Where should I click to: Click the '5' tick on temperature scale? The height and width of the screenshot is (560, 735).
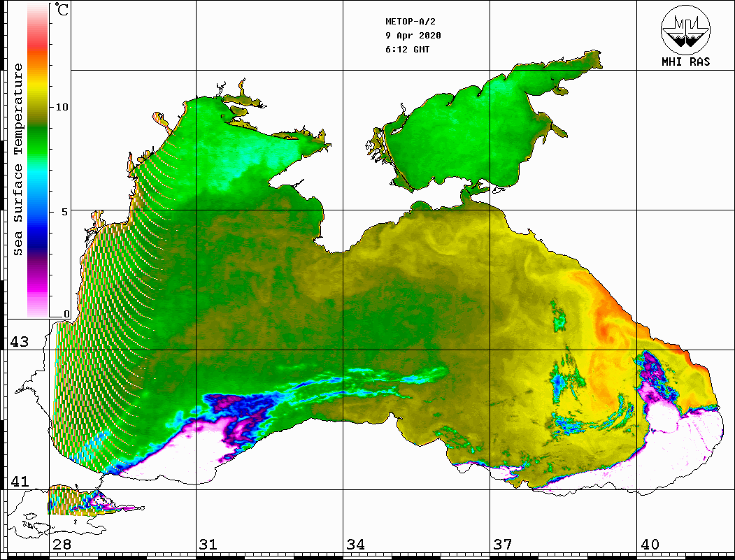click(x=65, y=212)
